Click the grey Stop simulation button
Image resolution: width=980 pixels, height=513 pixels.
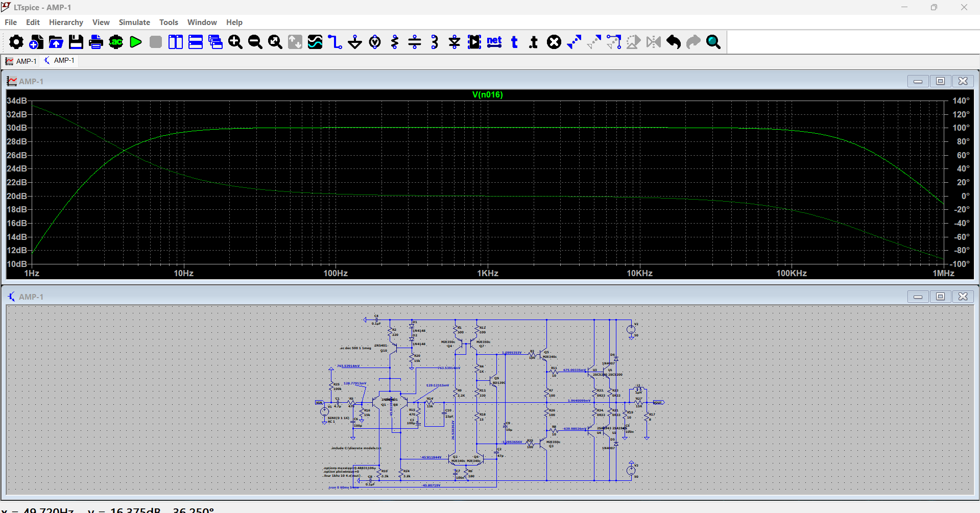pos(156,42)
